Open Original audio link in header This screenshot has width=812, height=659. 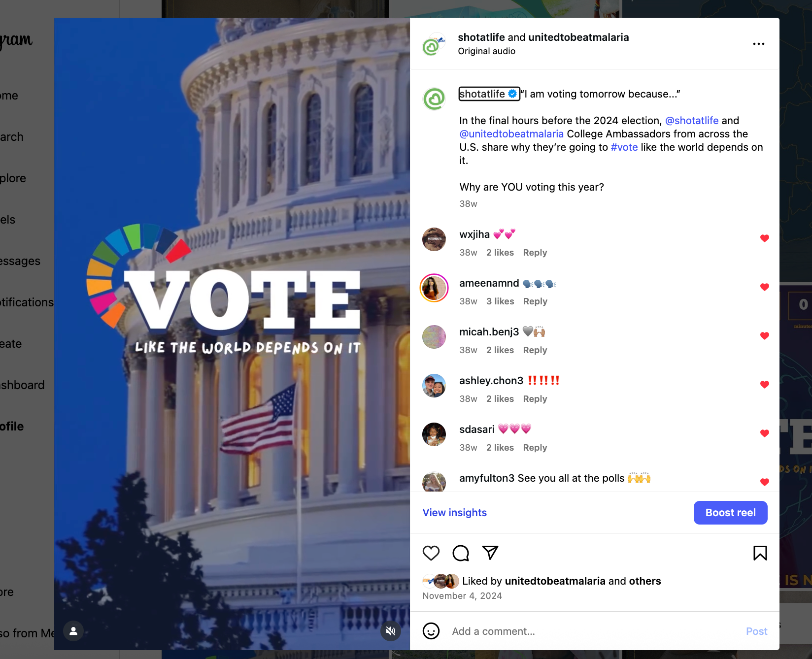pos(486,51)
